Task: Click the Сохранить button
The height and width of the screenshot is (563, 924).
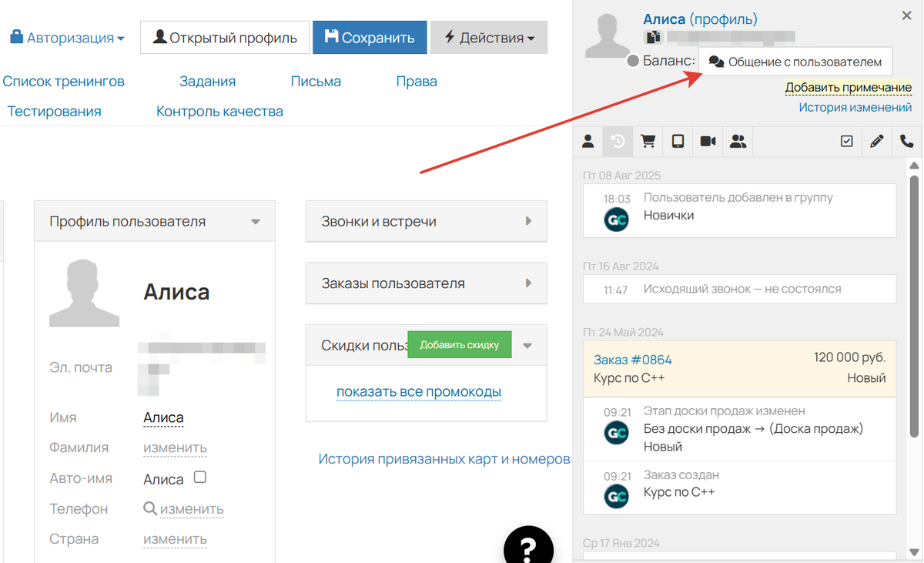Action: 370,37
